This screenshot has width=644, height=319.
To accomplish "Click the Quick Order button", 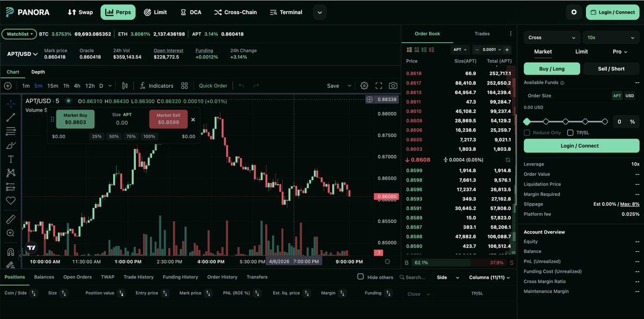I will (213, 86).
